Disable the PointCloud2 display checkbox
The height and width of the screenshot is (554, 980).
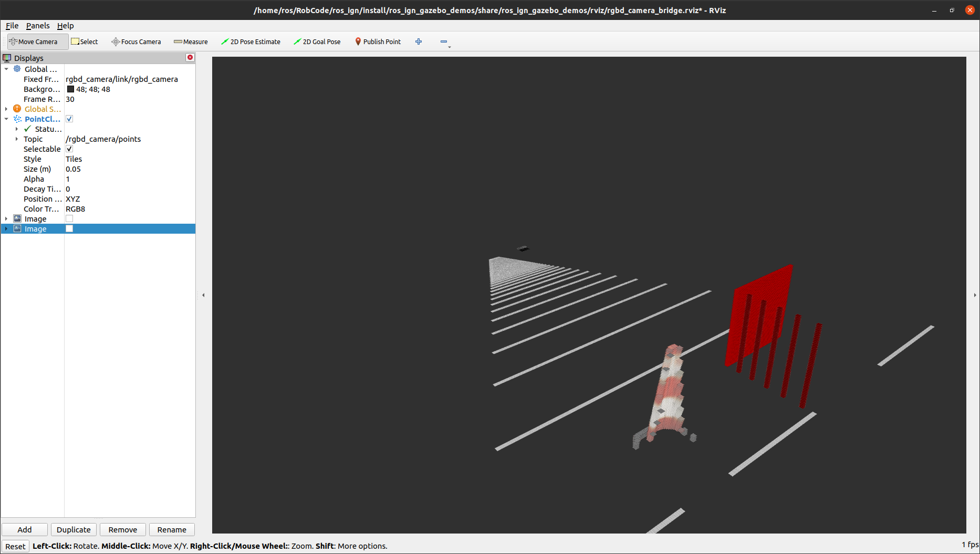click(69, 119)
